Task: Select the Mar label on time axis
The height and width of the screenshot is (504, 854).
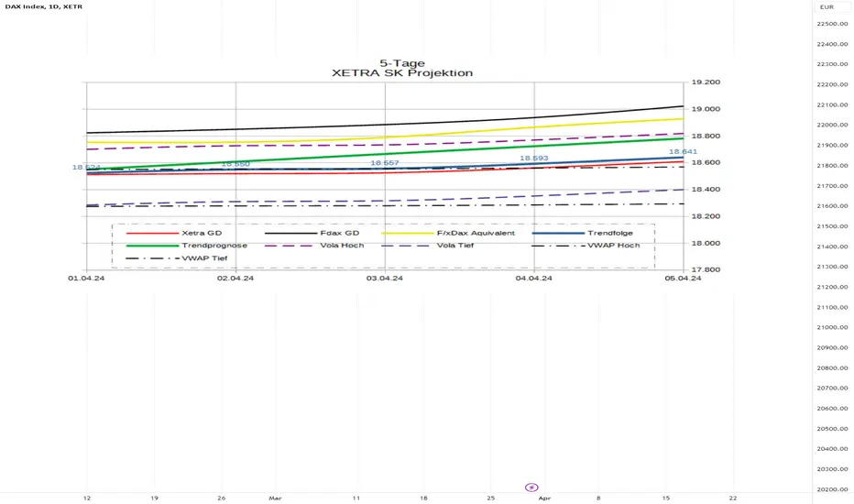Action: click(275, 498)
